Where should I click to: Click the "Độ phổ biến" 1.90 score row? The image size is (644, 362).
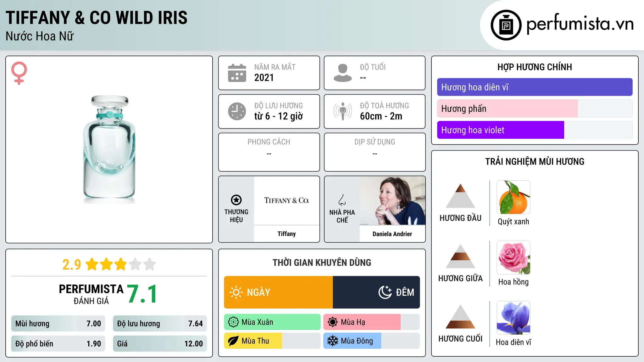coord(58,344)
